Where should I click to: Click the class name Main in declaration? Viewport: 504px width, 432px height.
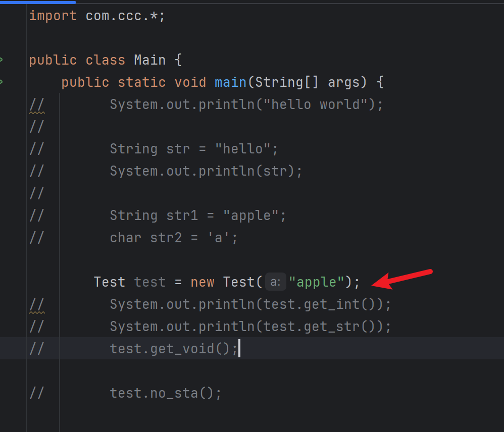149,60
